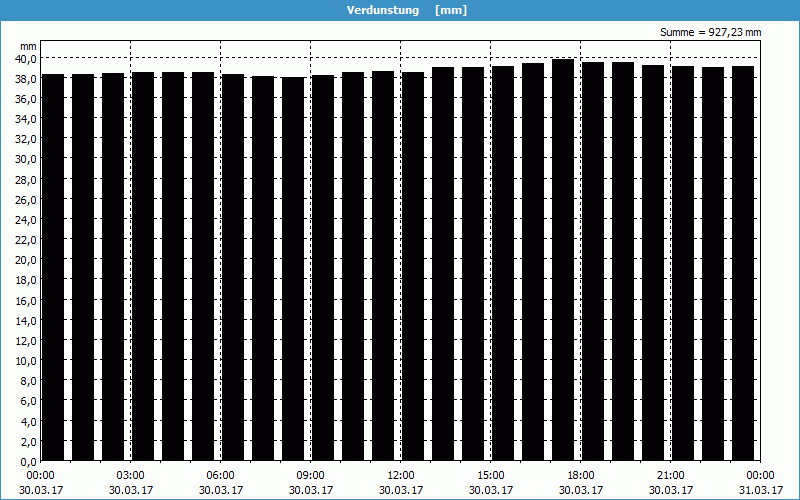
Task: Select the "30.03.17" date under 18:00
Action: pyautogui.click(x=581, y=490)
